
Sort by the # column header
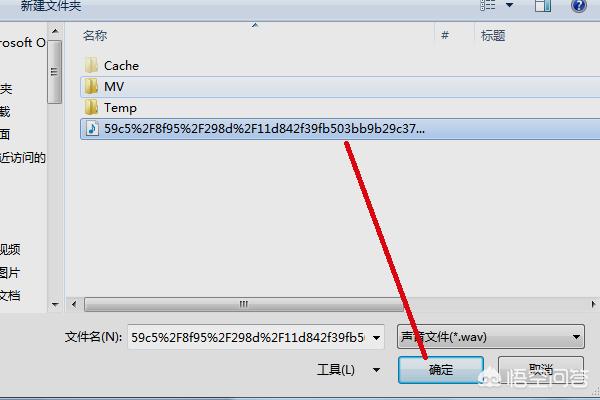[445, 35]
